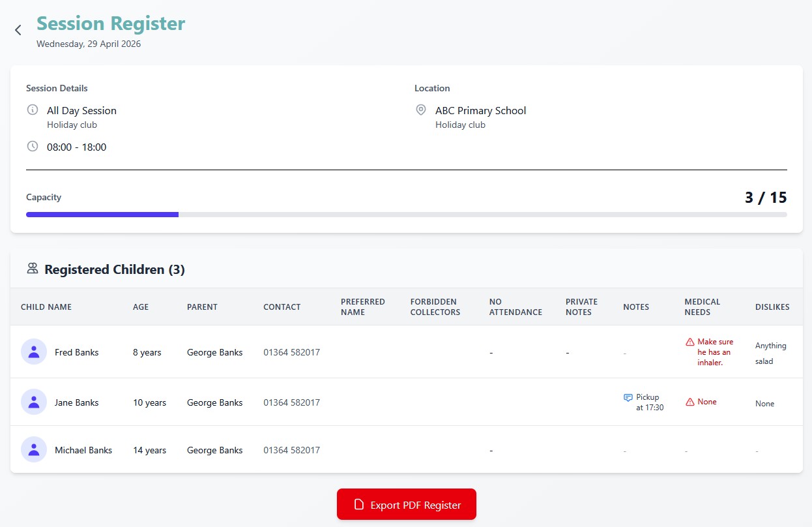Click the Age column header
This screenshot has width=812, height=527.
[x=141, y=307]
